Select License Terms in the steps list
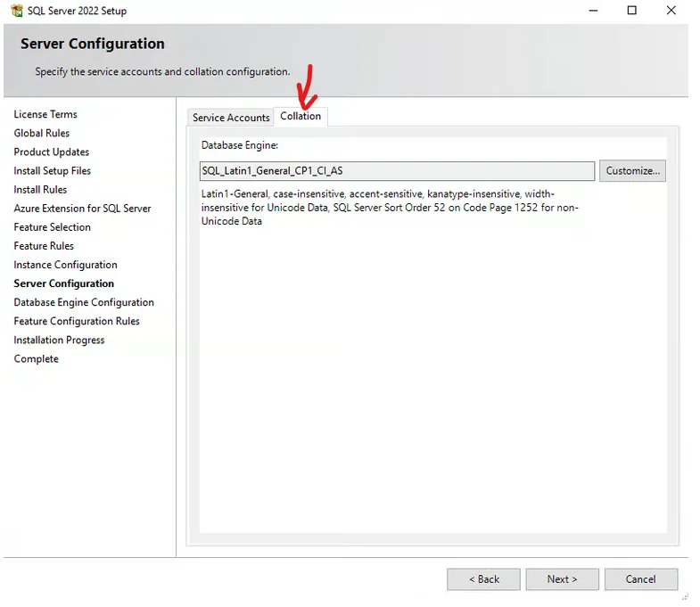 (45, 114)
